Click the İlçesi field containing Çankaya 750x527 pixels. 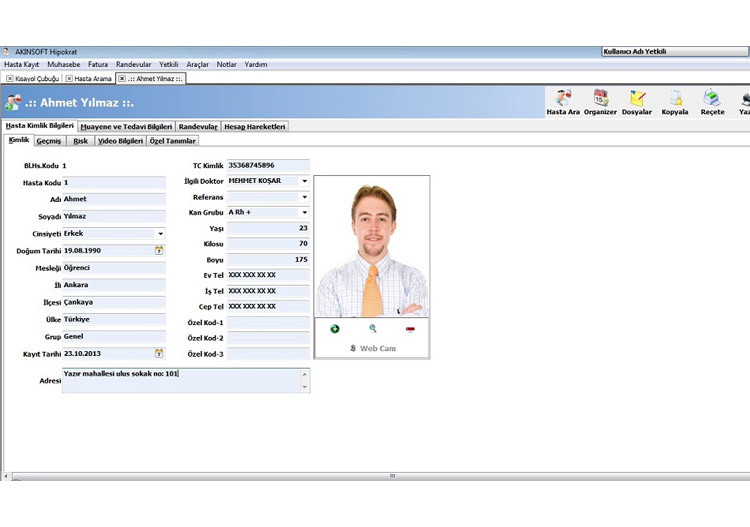click(114, 302)
